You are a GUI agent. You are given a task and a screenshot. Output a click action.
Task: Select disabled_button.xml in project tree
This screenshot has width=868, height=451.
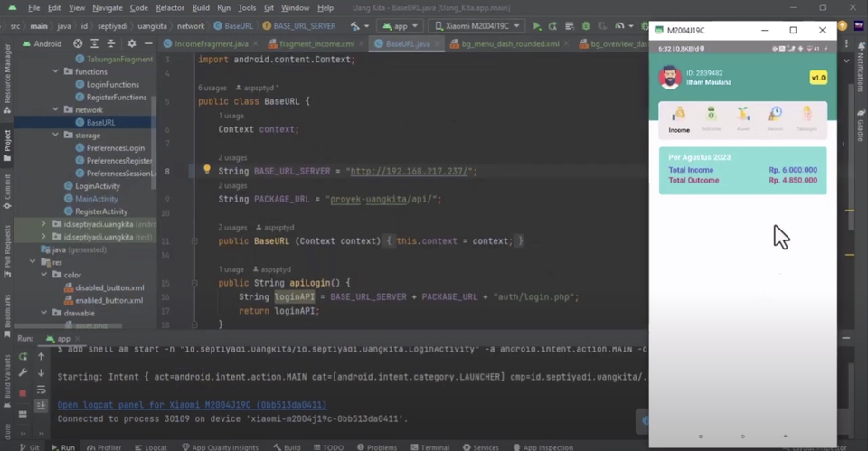pos(109,287)
